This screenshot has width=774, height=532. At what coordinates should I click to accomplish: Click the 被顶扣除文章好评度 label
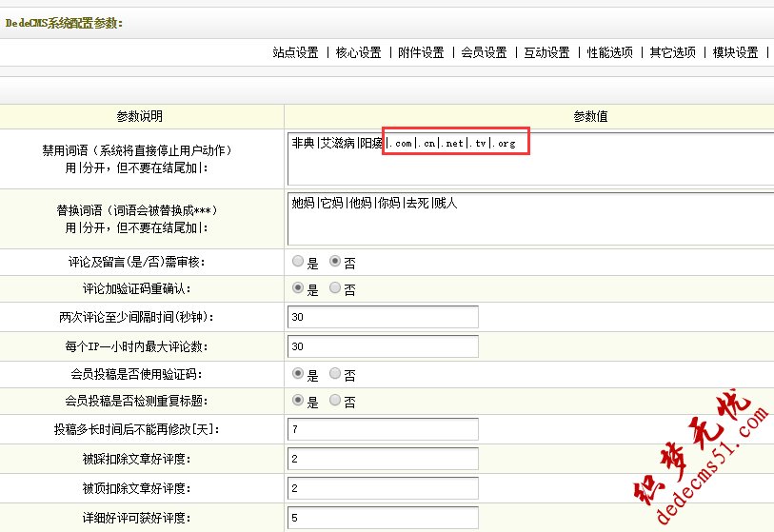137,488
